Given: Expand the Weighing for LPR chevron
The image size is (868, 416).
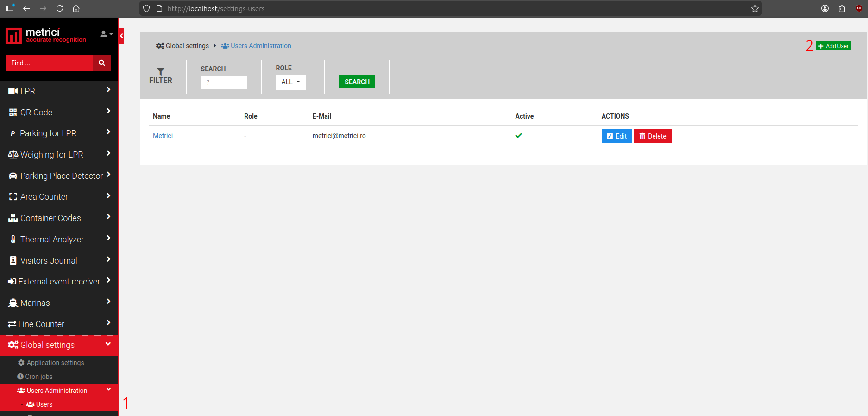Looking at the screenshot, I should 108,153.
